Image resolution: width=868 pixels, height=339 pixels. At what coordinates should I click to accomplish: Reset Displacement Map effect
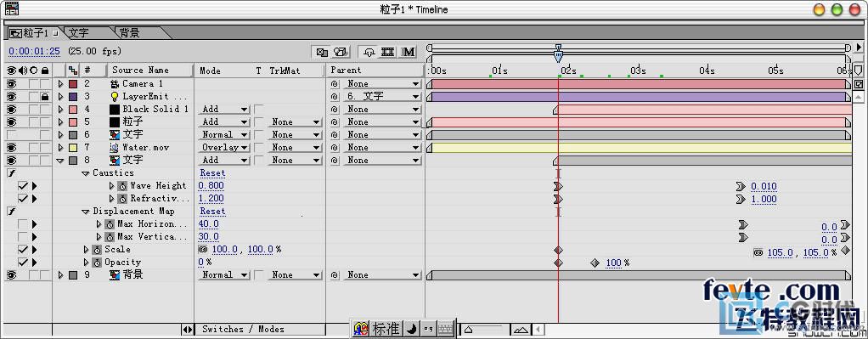[212, 212]
